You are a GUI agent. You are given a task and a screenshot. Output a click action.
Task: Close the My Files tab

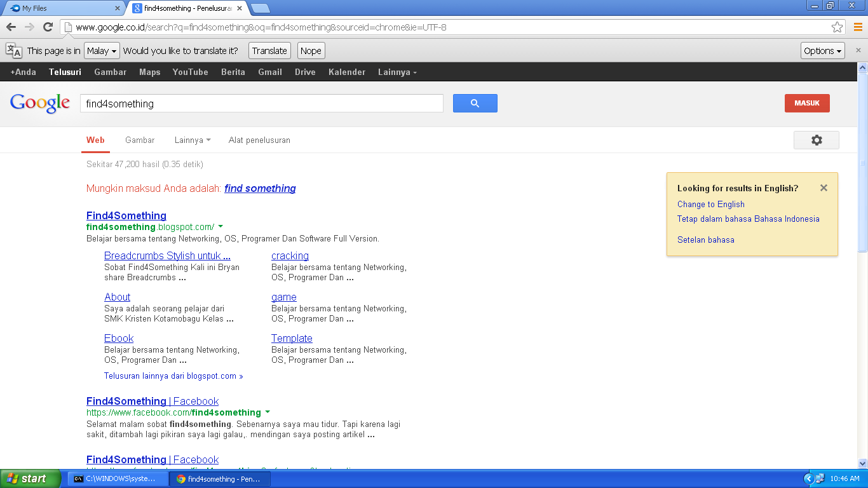[x=117, y=8]
